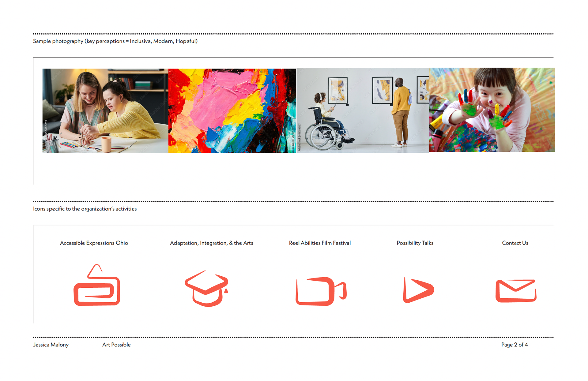Click the graduation cap icon
The width and height of the screenshot is (588, 381).
[207, 288]
